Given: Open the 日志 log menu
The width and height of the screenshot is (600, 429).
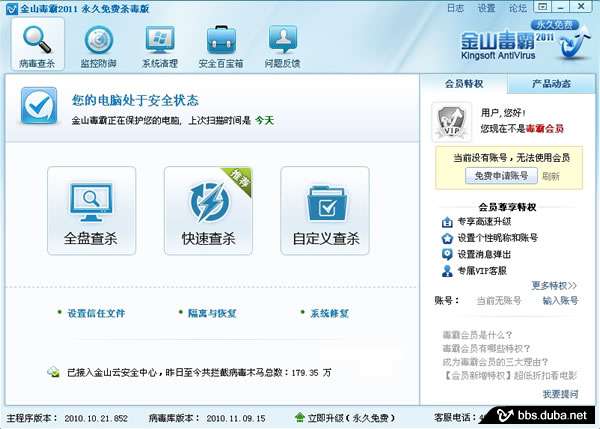Looking at the screenshot, I should click(455, 7).
